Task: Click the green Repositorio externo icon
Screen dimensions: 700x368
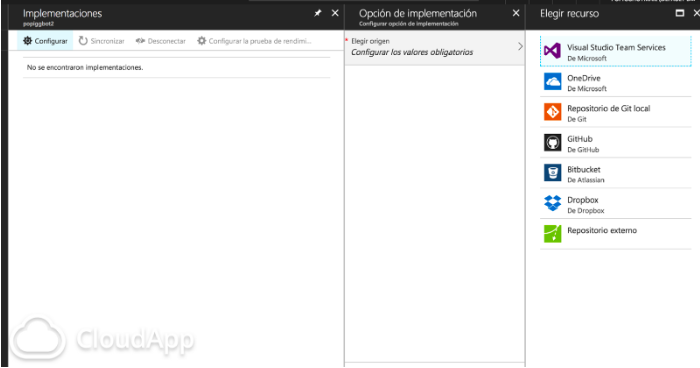Action: [552, 234]
